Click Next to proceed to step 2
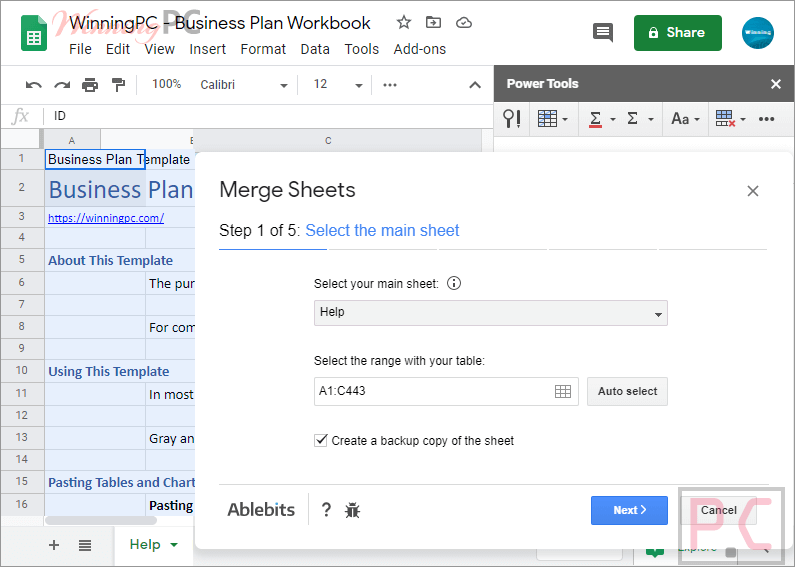The width and height of the screenshot is (795, 567). click(x=629, y=510)
